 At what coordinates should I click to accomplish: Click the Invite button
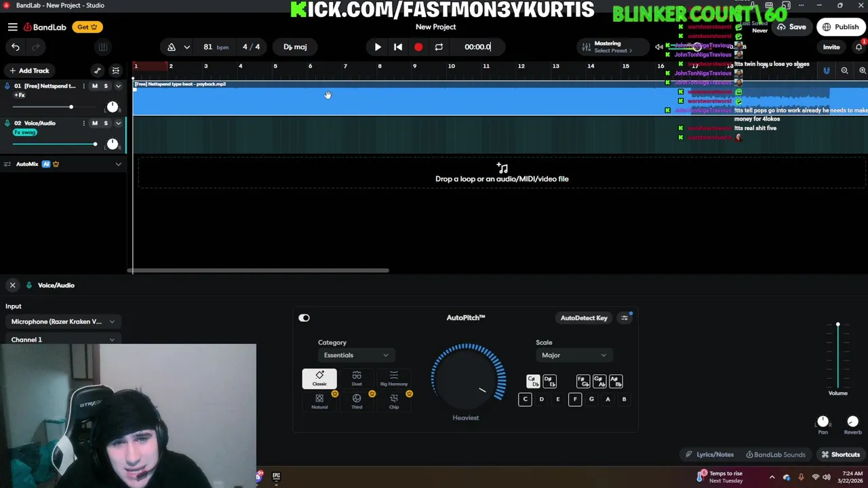(831, 47)
